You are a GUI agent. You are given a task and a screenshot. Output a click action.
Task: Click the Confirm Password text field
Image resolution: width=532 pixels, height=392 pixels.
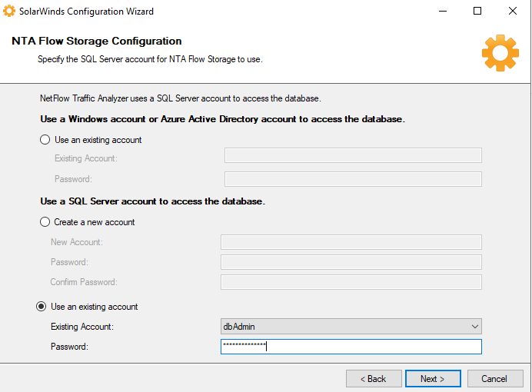pos(351,282)
